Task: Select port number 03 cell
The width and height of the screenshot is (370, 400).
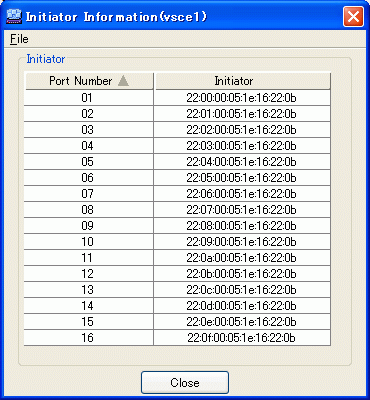Action: [x=89, y=130]
